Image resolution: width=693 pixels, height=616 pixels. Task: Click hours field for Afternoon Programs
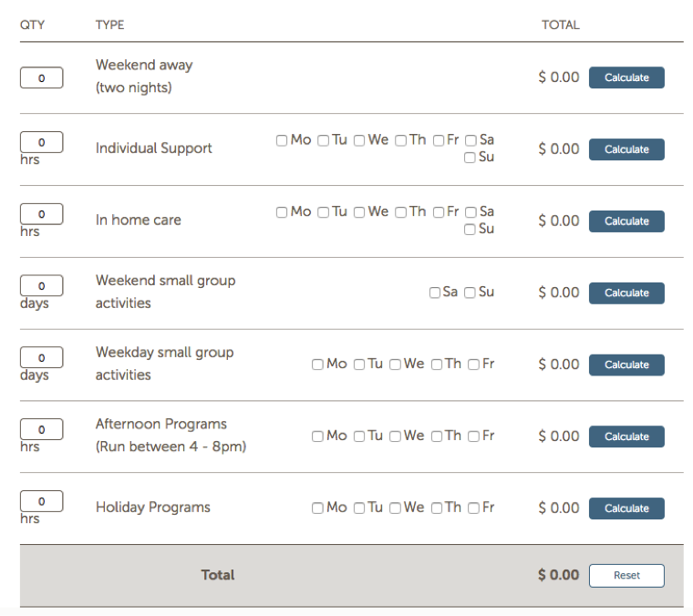[x=42, y=429]
